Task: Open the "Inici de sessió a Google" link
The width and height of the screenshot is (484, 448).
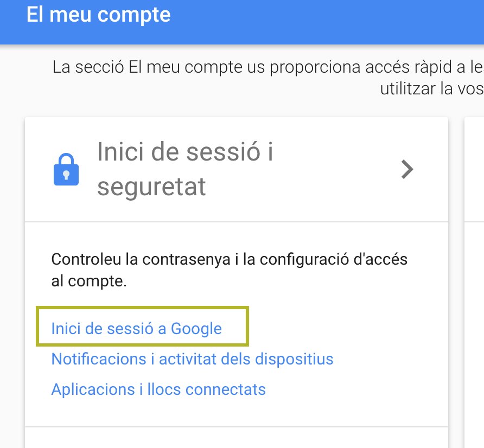Action: (136, 329)
